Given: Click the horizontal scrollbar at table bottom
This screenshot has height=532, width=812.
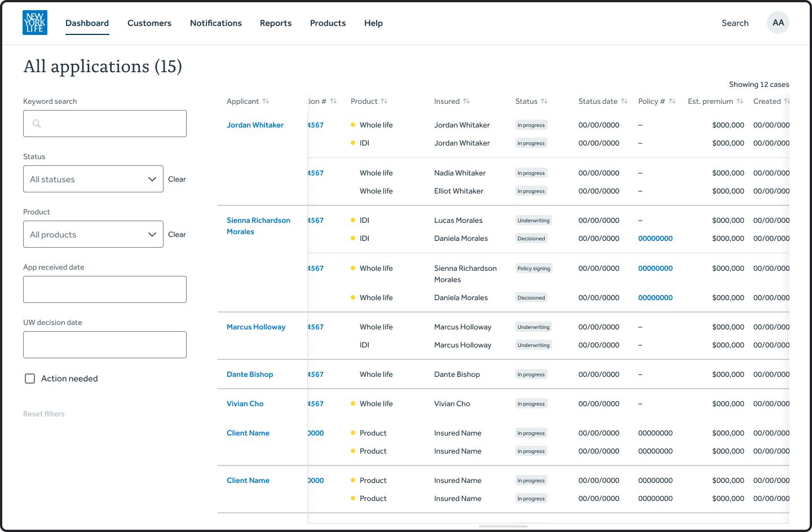Looking at the screenshot, I should tap(503, 526).
